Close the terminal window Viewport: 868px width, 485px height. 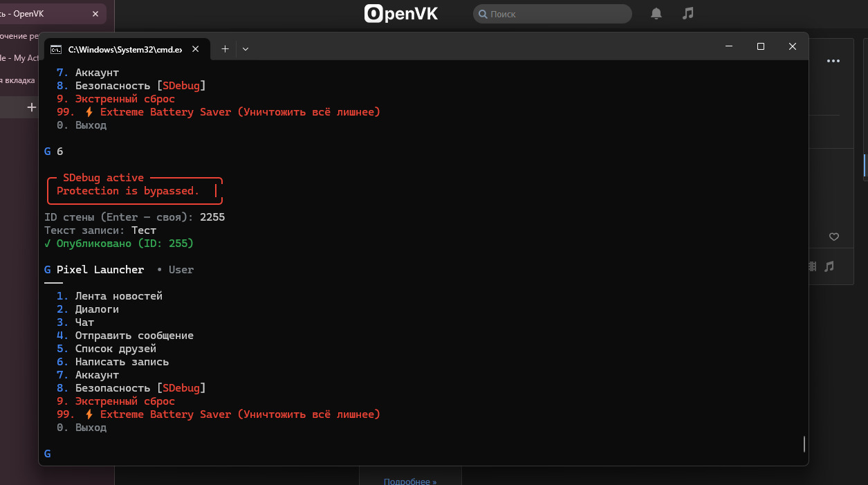point(793,46)
